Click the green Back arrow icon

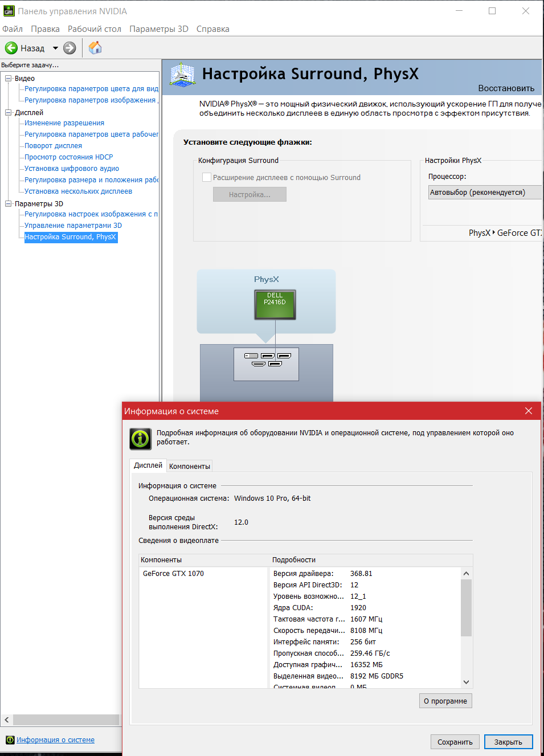(x=11, y=48)
